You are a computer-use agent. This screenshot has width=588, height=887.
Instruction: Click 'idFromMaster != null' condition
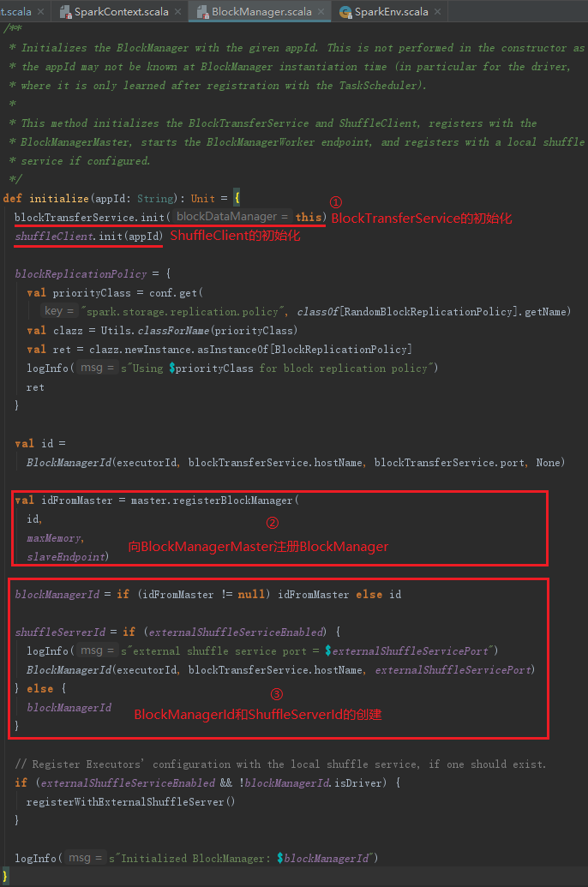[x=202, y=595]
